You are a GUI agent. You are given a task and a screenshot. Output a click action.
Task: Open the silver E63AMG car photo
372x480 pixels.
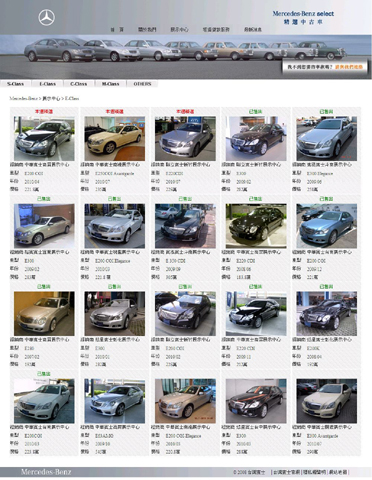[115, 401]
